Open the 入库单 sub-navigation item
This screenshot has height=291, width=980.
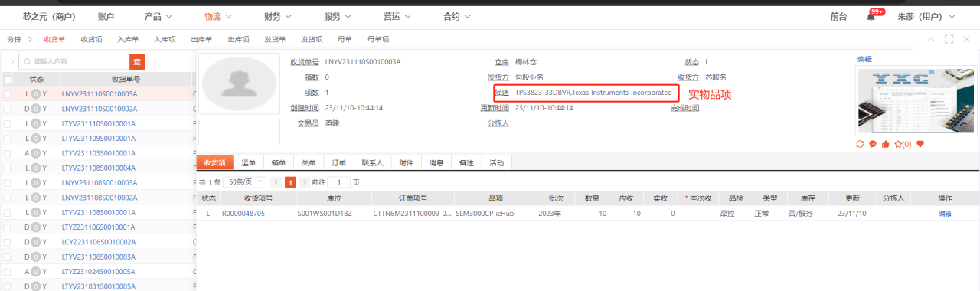click(128, 39)
